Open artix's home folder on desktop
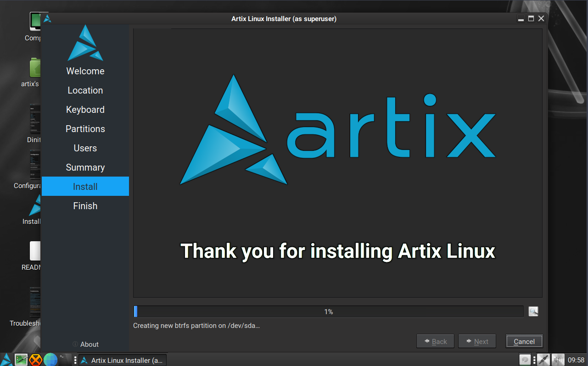 pyautogui.click(x=35, y=69)
